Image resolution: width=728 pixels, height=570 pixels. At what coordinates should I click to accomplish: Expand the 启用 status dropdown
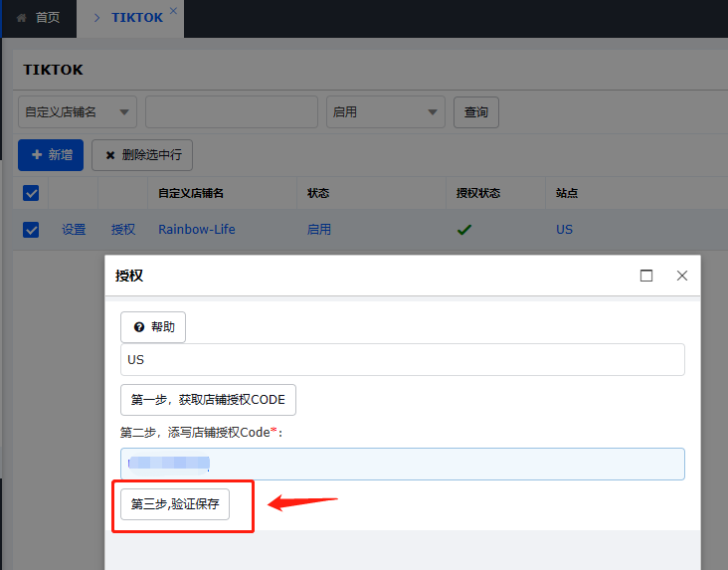(386, 112)
